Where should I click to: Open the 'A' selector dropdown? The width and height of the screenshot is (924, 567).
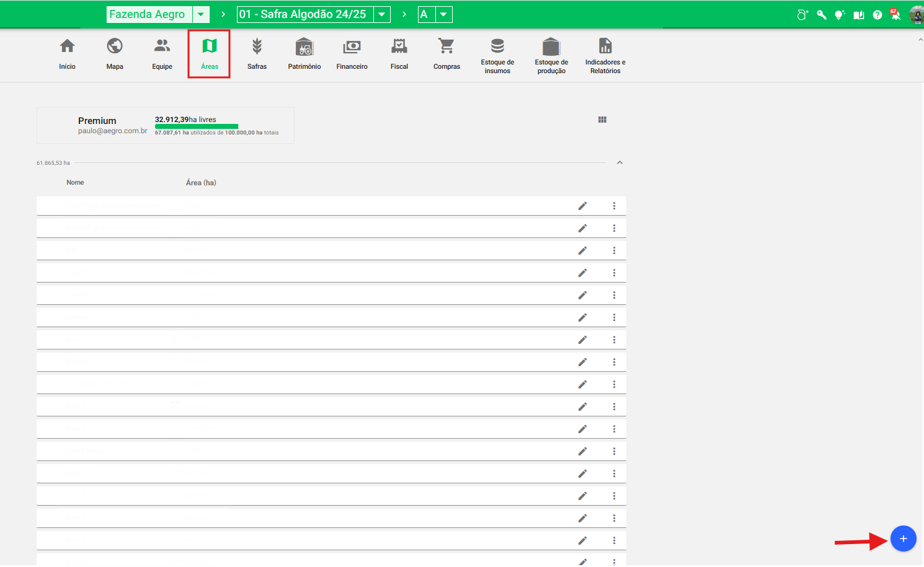click(x=443, y=14)
